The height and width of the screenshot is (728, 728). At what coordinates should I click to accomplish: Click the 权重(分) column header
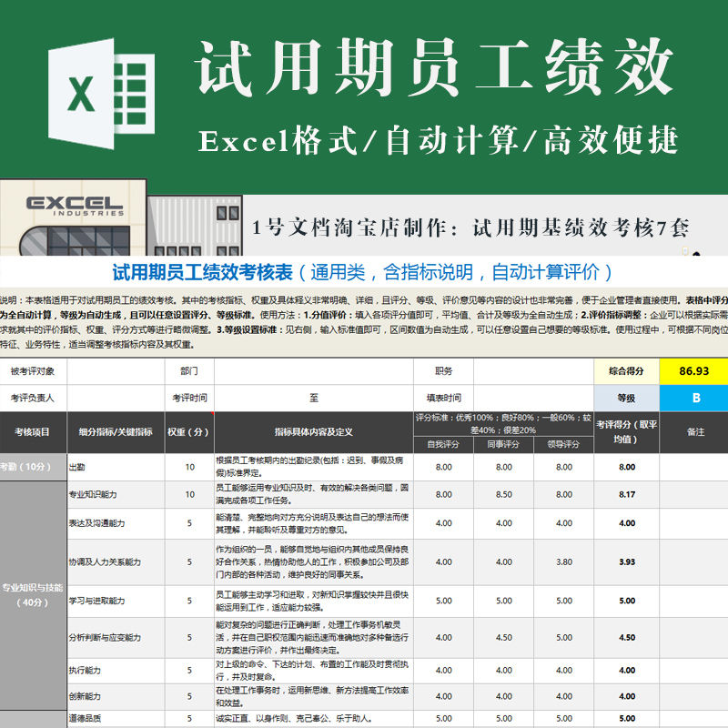click(x=189, y=432)
